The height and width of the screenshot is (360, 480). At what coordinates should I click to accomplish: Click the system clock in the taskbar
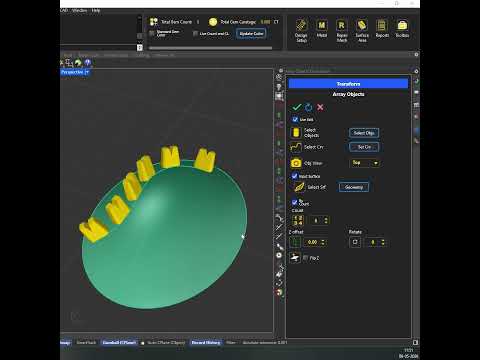point(409,353)
